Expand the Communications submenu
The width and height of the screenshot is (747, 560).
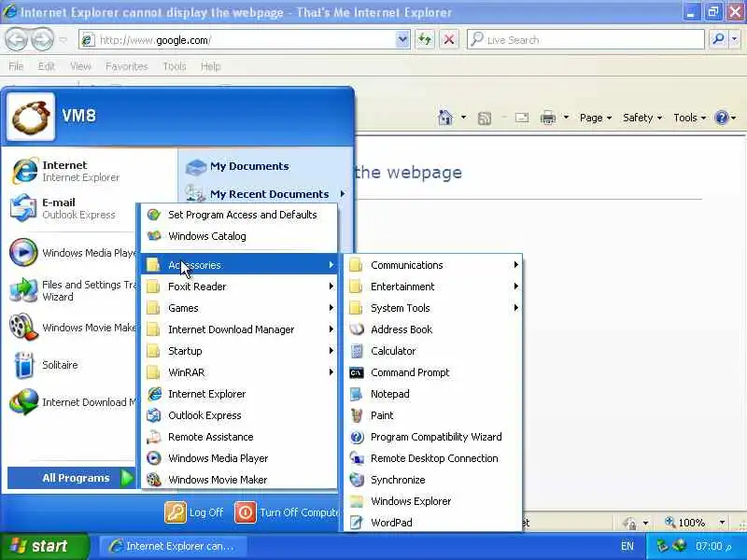(x=432, y=265)
